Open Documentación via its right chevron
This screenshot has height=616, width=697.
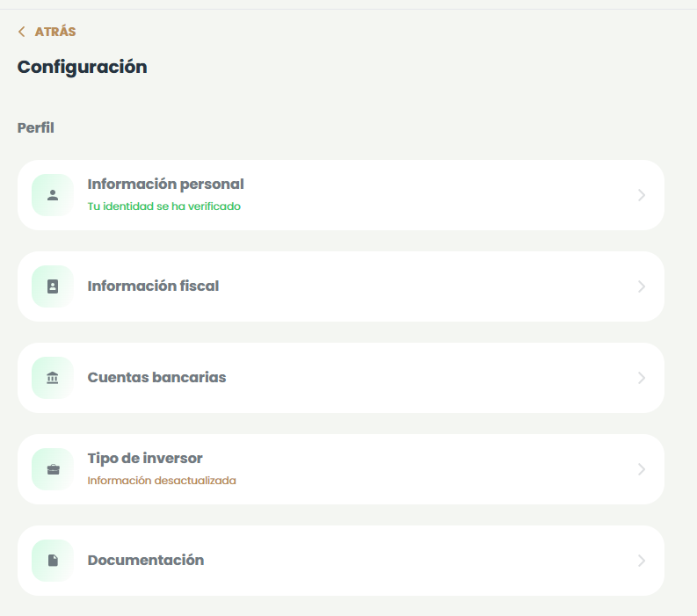point(642,561)
